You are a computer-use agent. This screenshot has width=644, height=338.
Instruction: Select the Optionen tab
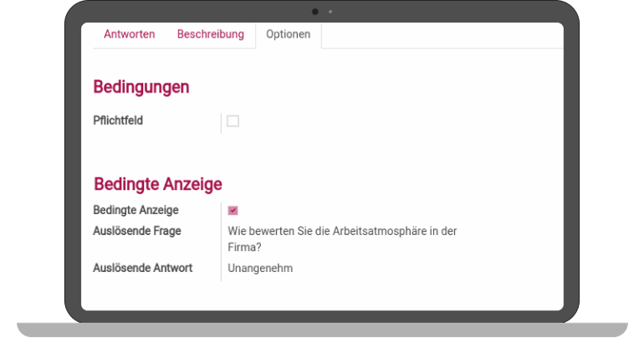click(288, 34)
